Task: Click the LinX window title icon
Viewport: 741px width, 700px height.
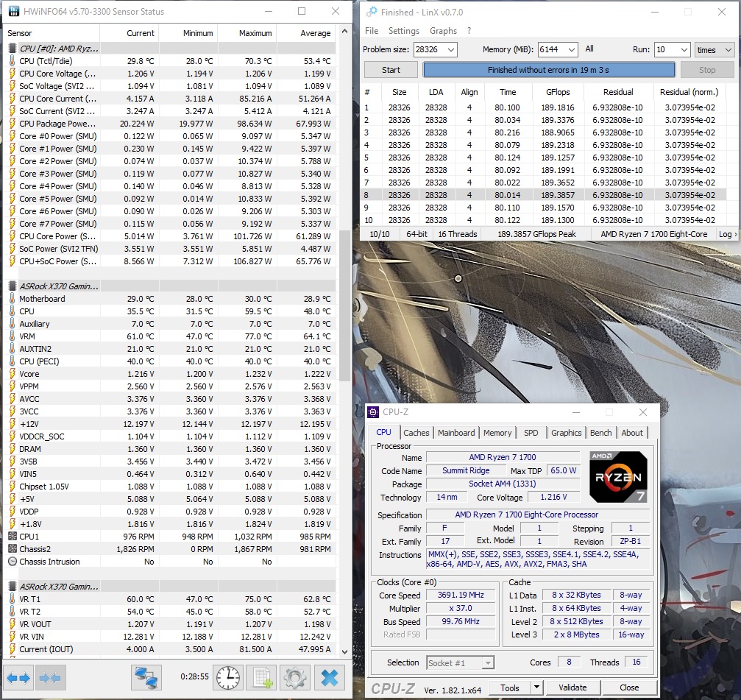Action: 372,12
